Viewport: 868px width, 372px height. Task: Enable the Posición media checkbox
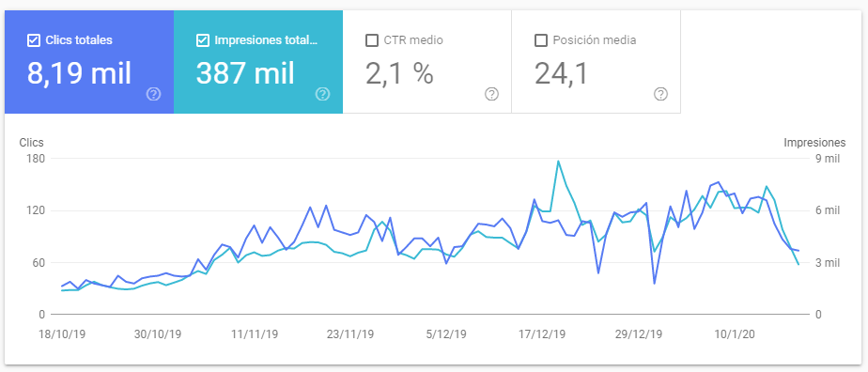(x=541, y=40)
